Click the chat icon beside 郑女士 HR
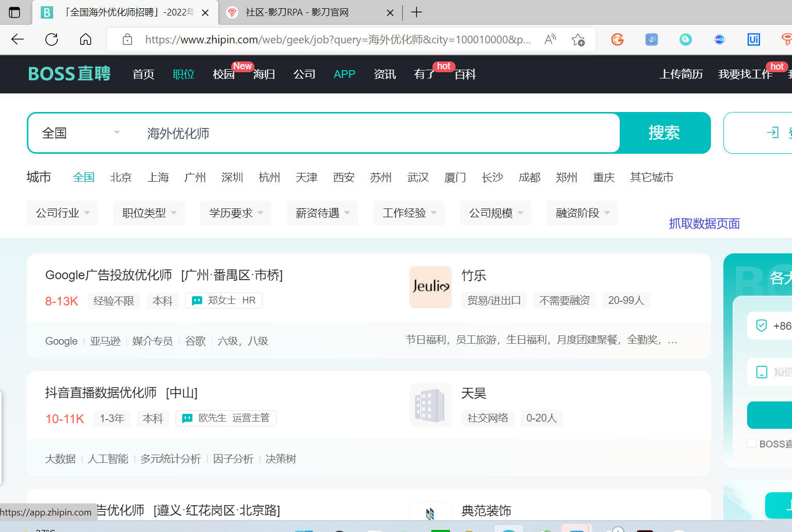This screenshot has height=532, width=792. coord(197,301)
